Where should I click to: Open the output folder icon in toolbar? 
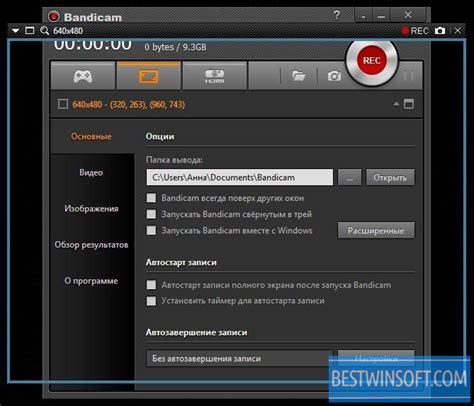pyautogui.click(x=299, y=76)
